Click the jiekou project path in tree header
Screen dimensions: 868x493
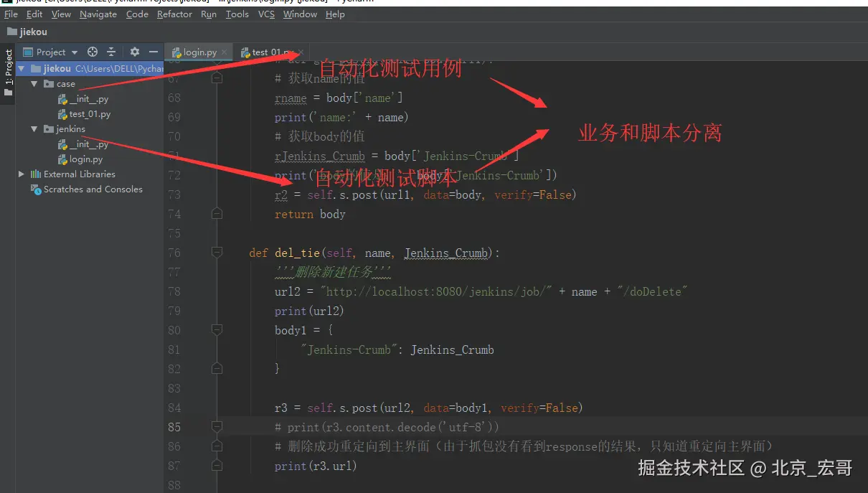point(119,69)
